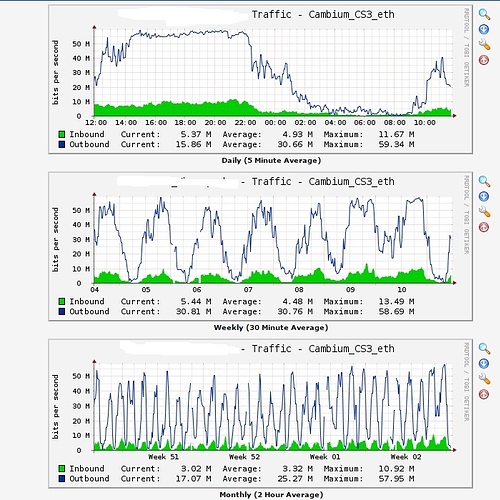Click the "Week 51" axis label
This screenshot has height=500, width=500.
tap(163, 457)
